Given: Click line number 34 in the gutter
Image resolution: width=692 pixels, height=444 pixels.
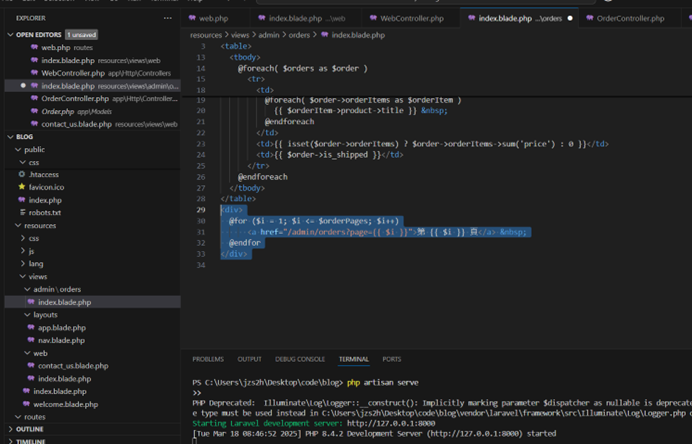Looking at the screenshot, I should [201, 265].
